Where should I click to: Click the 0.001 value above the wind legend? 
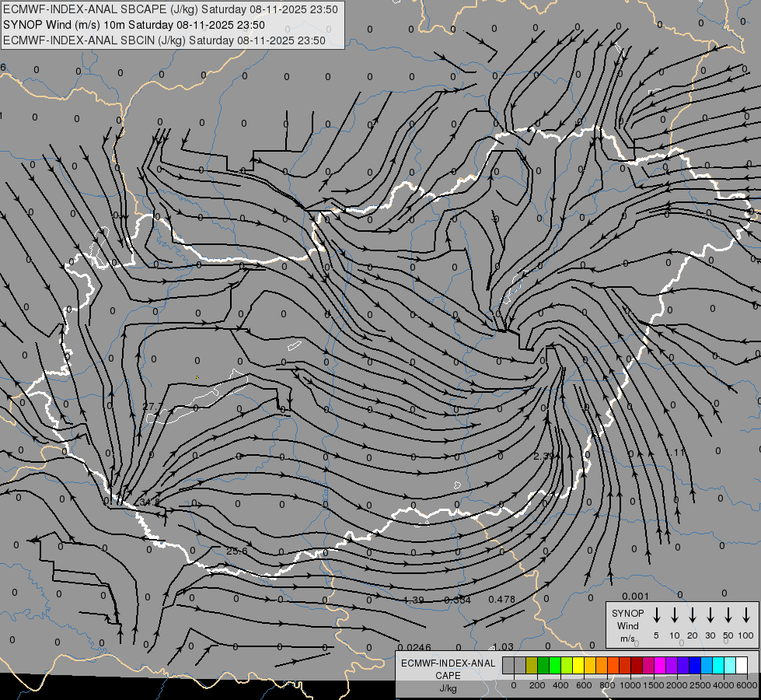pos(635,596)
